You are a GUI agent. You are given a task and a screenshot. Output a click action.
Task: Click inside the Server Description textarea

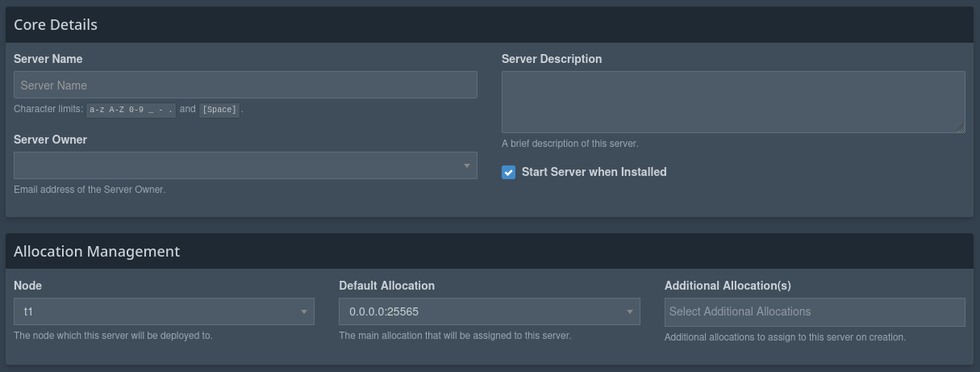pyautogui.click(x=732, y=102)
